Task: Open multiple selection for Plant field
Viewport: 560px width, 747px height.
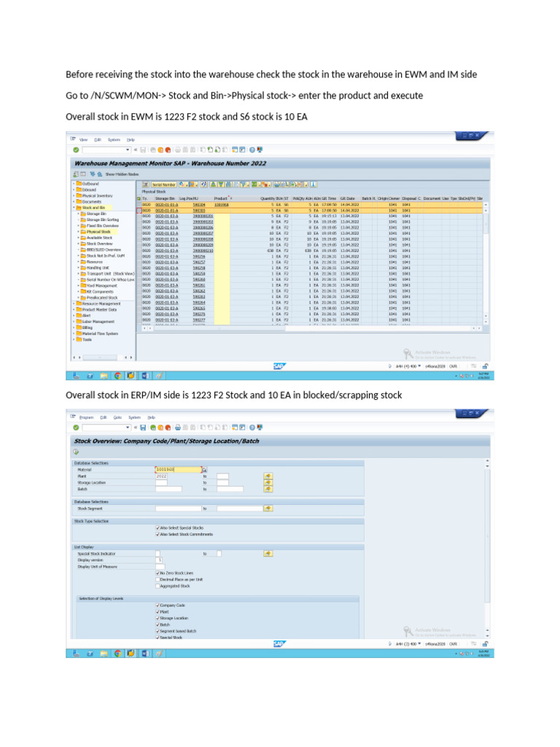Action: 268,476
